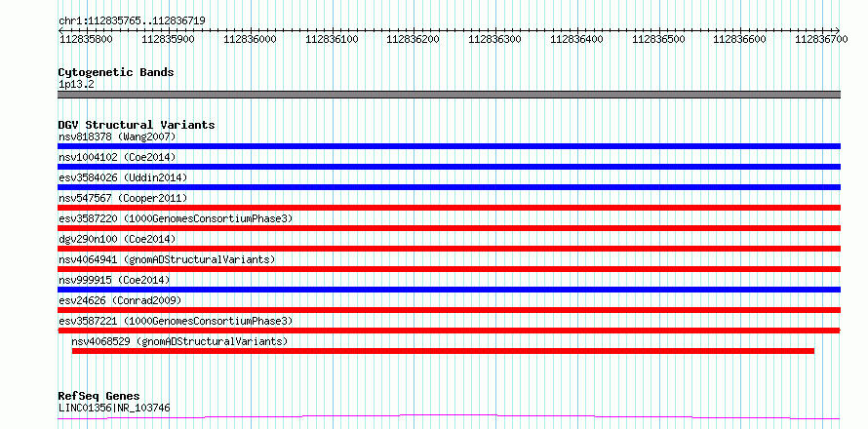Image resolution: width=868 pixels, height=429 pixels.
Task: Click the esv3587220 (1000GenomesConsortiumPhase3) label
Action: (x=176, y=218)
